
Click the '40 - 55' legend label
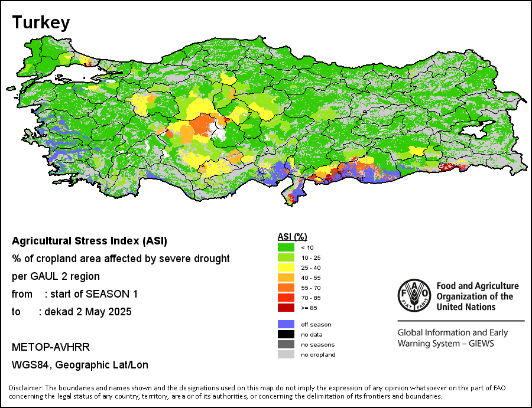pos(311,278)
